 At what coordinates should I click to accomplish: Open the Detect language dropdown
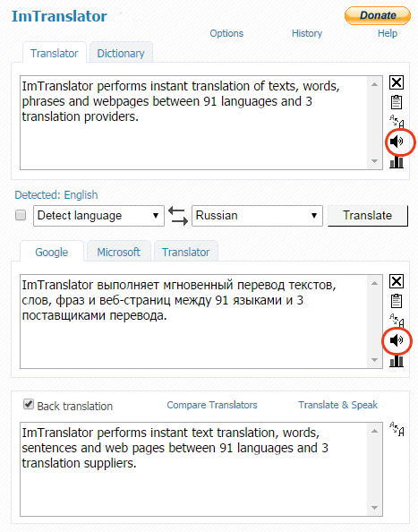[x=98, y=216]
